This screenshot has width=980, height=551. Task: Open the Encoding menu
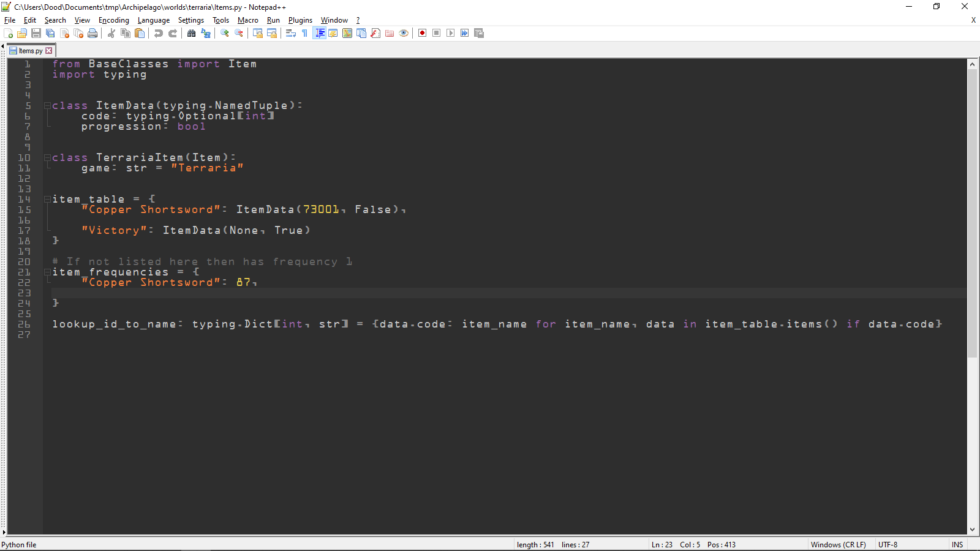coord(113,20)
